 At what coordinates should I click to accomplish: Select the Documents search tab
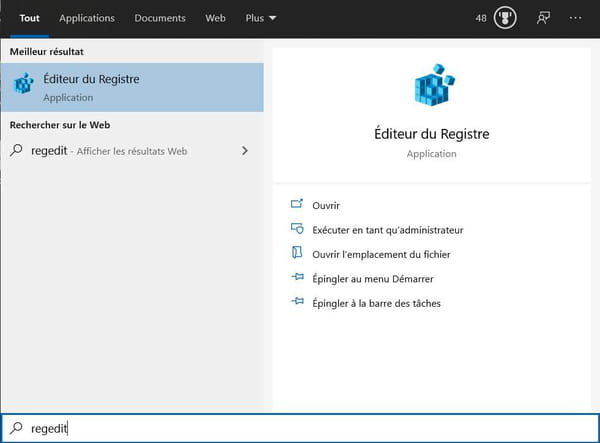160,18
